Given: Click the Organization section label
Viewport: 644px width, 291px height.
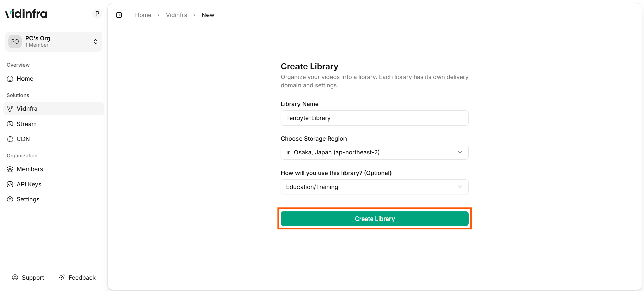Looking at the screenshot, I should 22,156.
